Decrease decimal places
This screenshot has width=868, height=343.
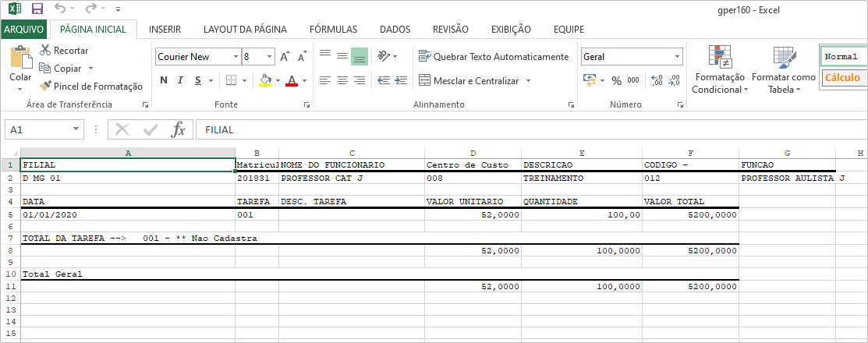coord(675,81)
